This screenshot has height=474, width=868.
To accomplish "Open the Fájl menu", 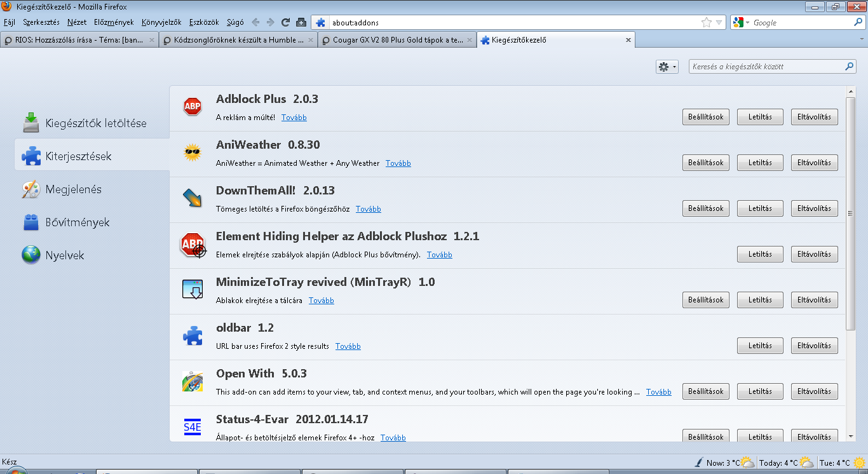I will (10, 22).
